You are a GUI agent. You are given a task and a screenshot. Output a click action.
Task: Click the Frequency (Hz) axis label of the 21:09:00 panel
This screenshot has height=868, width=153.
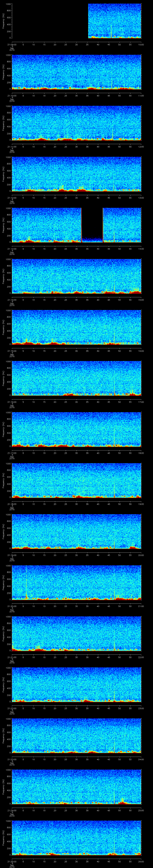pyautogui.click(x=3, y=21)
